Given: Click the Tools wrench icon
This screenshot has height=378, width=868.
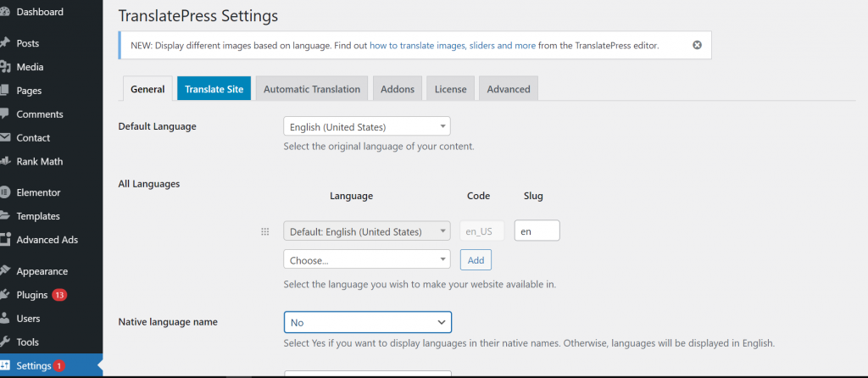Looking at the screenshot, I should 4,342.
